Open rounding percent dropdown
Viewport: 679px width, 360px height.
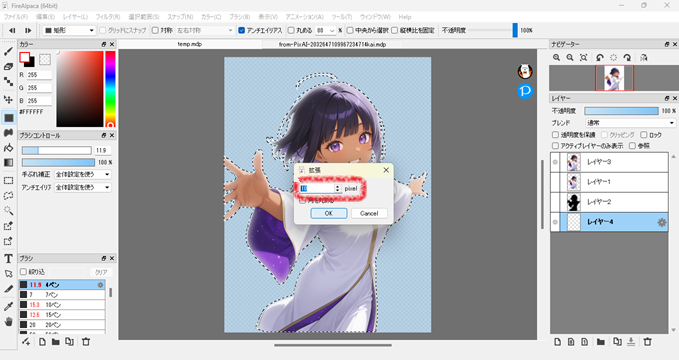326,30
